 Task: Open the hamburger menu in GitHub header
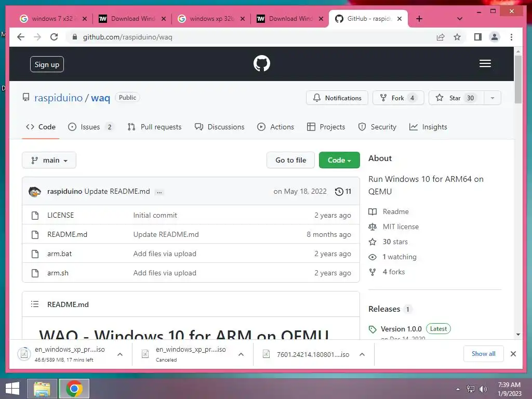485,63
